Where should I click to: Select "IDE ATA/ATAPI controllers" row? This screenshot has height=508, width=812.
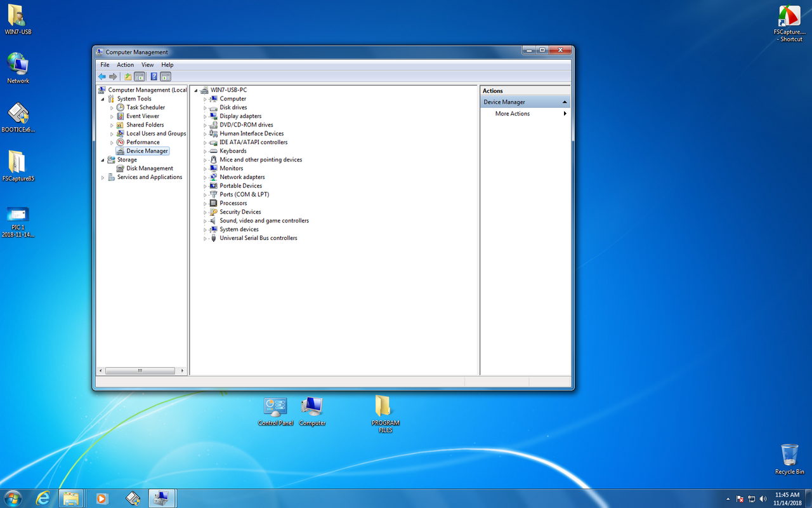pyautogui.click(x=254, y=142)
